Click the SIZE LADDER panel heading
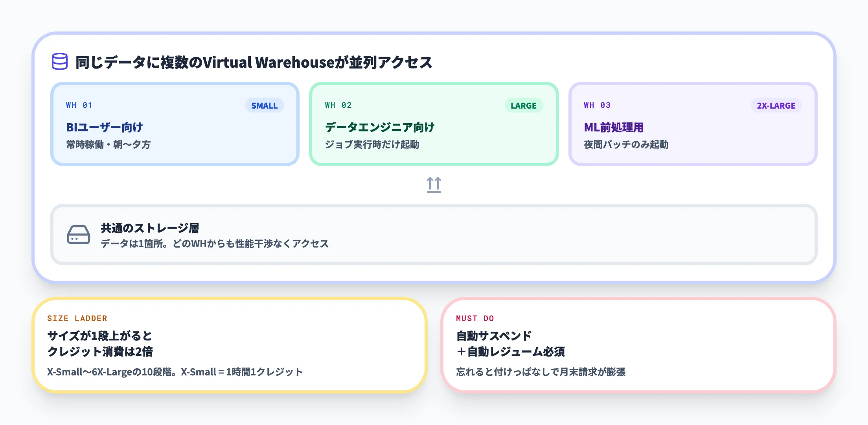868x425 pixels. coord(77,318)
